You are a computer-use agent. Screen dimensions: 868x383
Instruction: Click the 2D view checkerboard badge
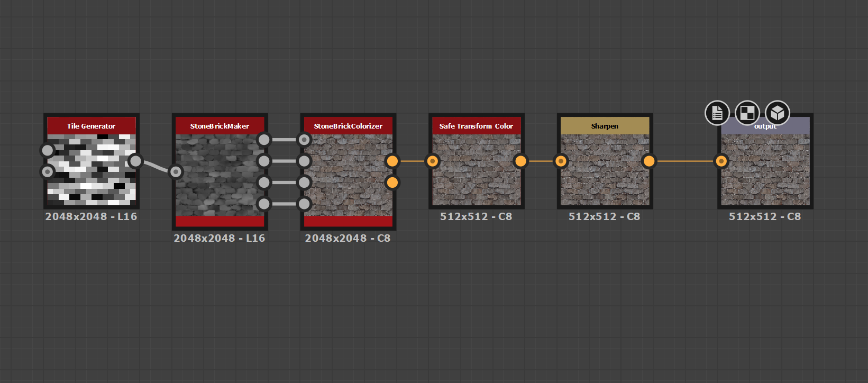coord(747,113)
